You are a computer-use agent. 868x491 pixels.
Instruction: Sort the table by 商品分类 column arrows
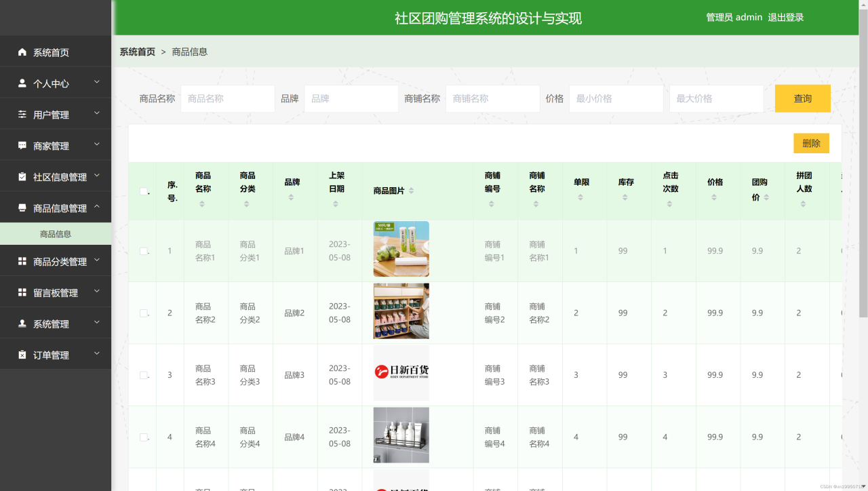pyautogui.click(x=247, y=204)
